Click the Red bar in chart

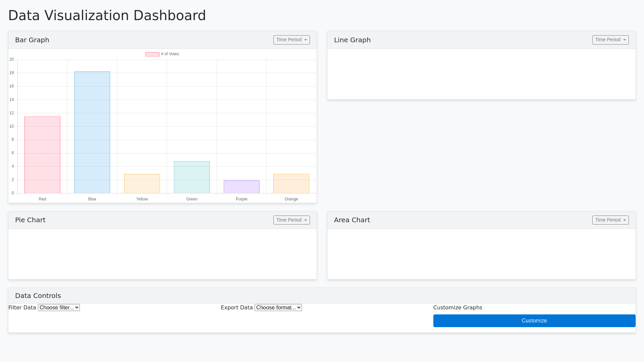click(42, 155)
